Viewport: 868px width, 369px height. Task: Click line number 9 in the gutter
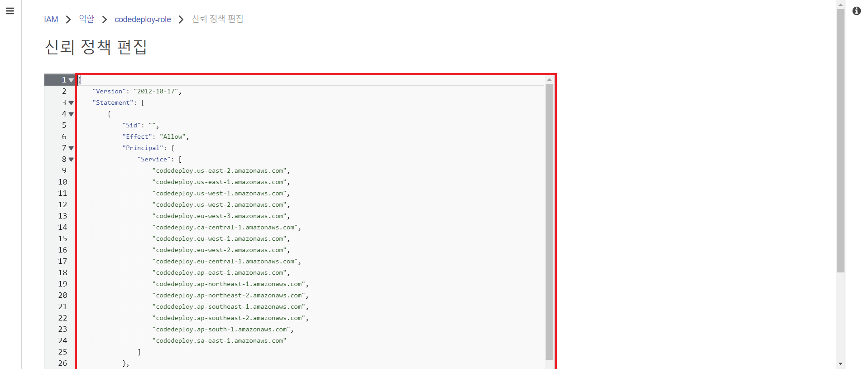64,171
